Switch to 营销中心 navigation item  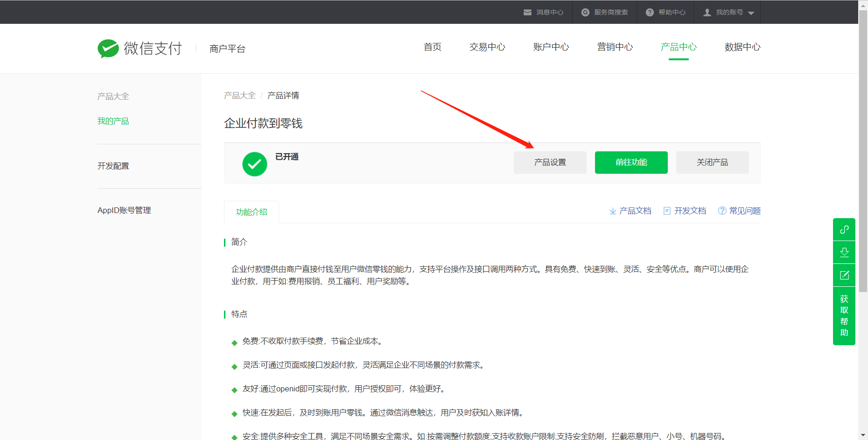(x=615, y=47)
